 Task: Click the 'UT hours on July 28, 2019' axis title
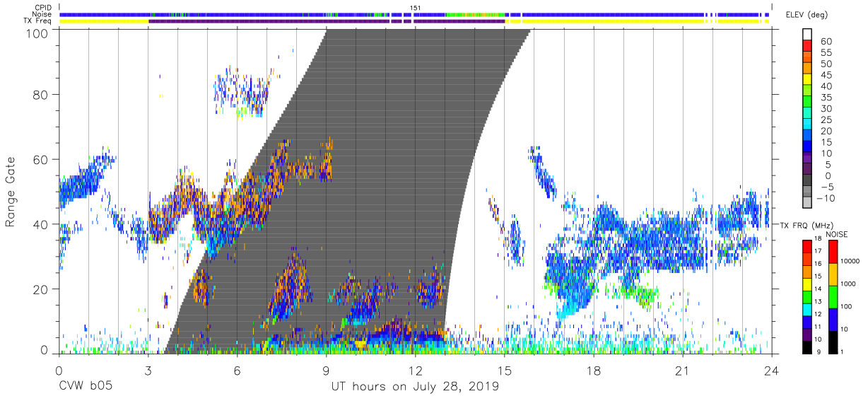[415, 387]
